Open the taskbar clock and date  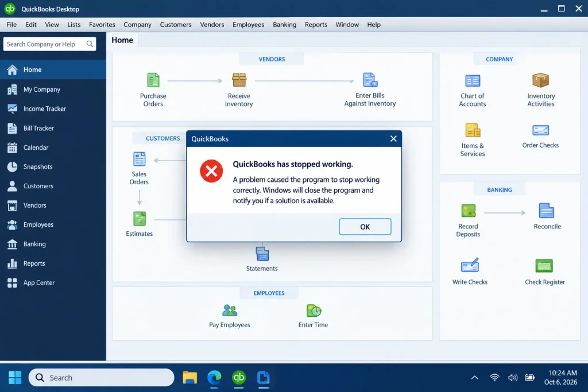[560, 378]
